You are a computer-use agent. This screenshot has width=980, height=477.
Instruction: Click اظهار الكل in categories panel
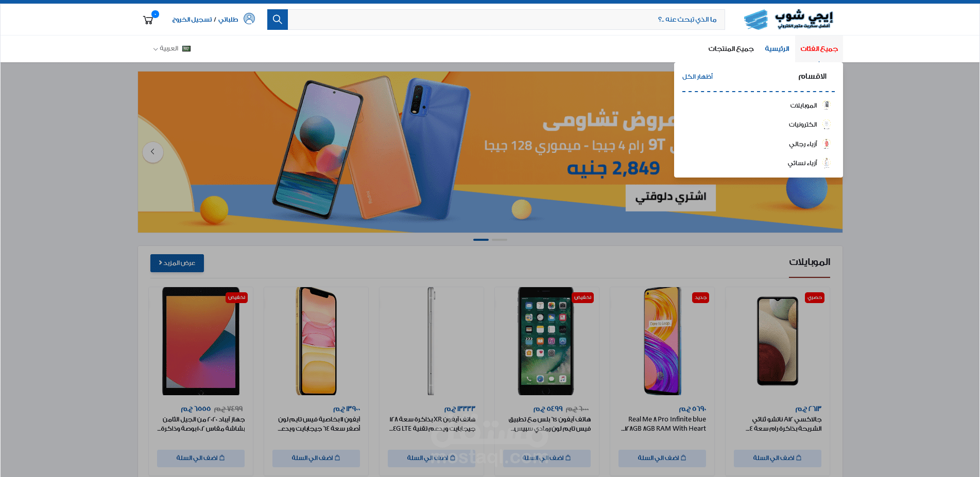697,77
